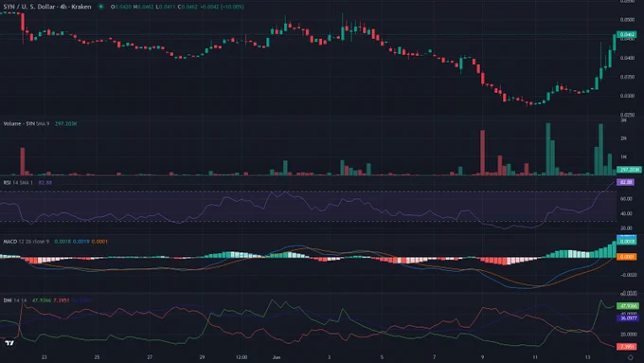Screen dimensions: 644x363
Task: Click the red DMI label 7.3951
Action: (627, 347)
